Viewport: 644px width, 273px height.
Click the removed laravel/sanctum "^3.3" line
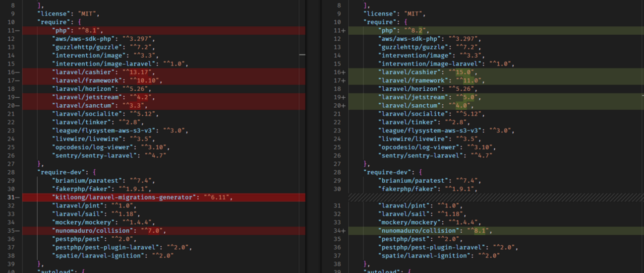(164, 105)
